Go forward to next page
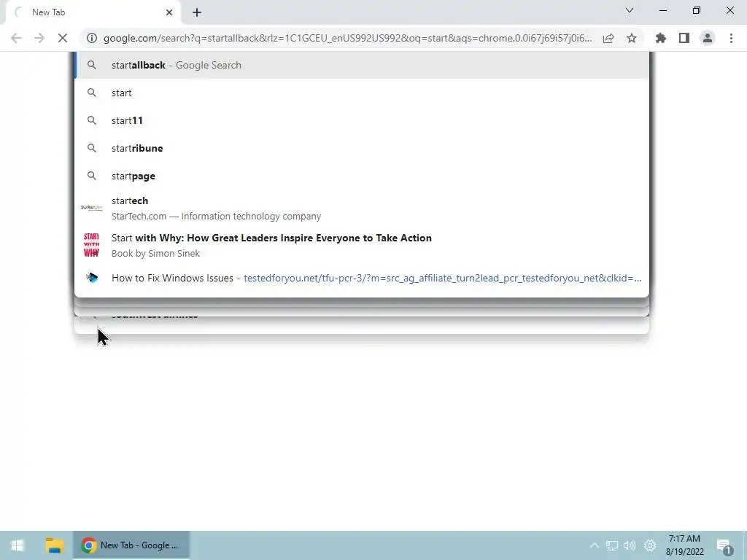This screenshot has height=560, width=747. coord(39,38)
